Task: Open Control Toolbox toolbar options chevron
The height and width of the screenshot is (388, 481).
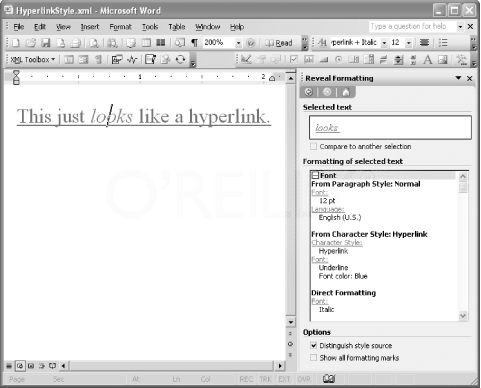Action: point(474,60)
